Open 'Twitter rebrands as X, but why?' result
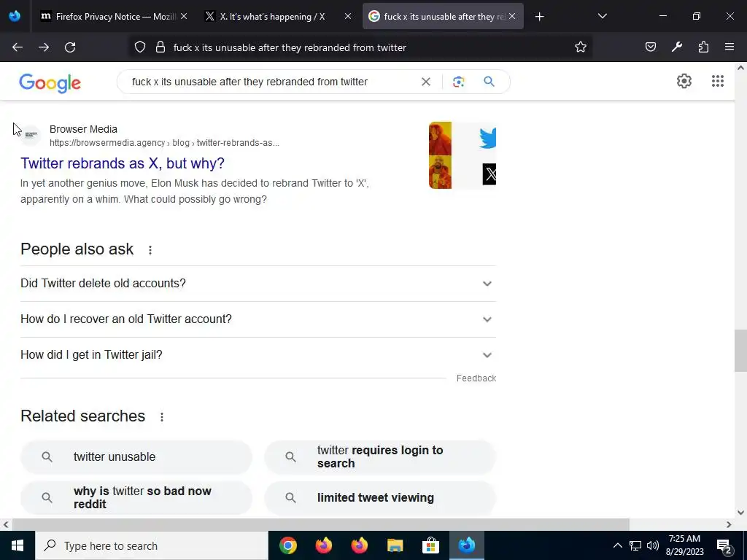This screenshot has width=747, height=560. pyautogui.click(x=123, y=163)
